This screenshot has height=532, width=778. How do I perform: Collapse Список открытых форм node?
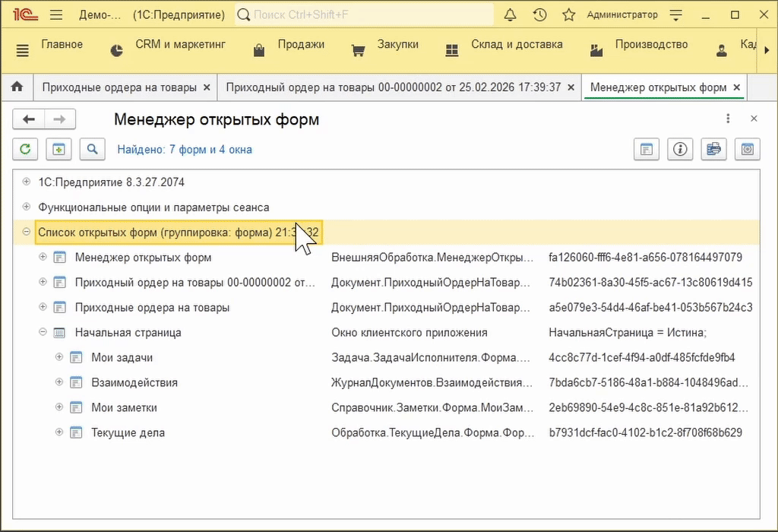[x=27, y=231]
